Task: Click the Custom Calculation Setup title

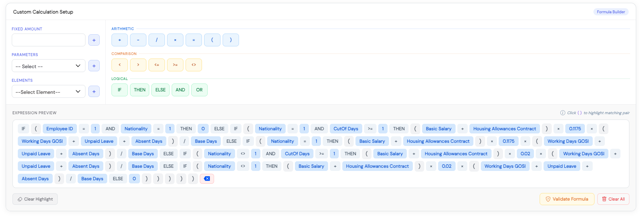Action: [43, 12]
